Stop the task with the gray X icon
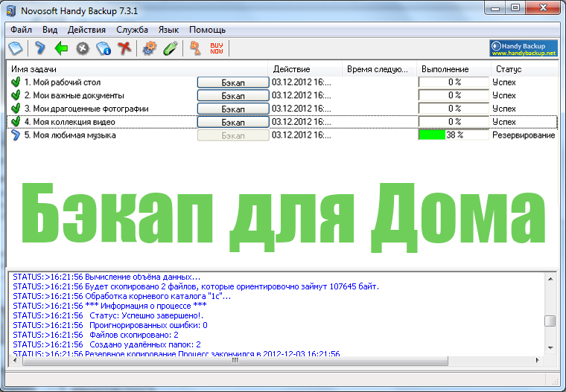The width and height of the screenshot is (566, 392). [83, 48]
